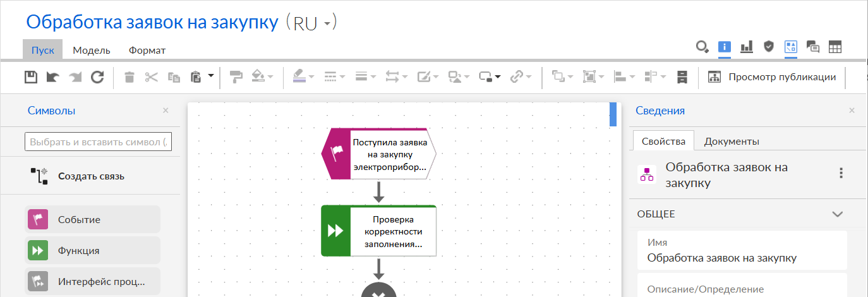Image resolution: width=868 pixels, height=297 pixels.
Task: Click the purple model type icon in Сведения
Action: [x=647, y=174]
